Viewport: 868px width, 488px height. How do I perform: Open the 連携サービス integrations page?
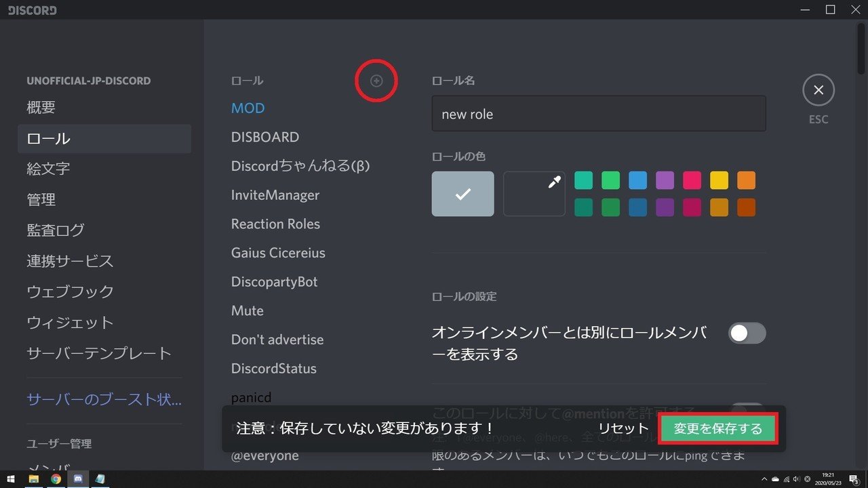[105, 261]
